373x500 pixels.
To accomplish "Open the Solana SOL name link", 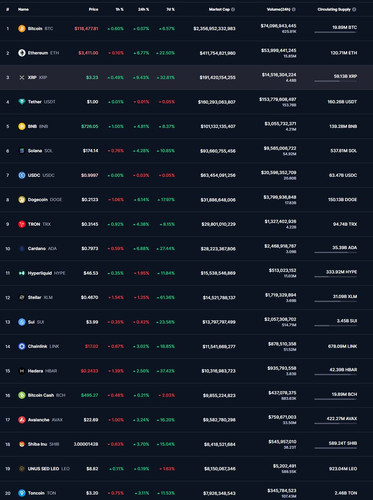I will pos(40,151).
